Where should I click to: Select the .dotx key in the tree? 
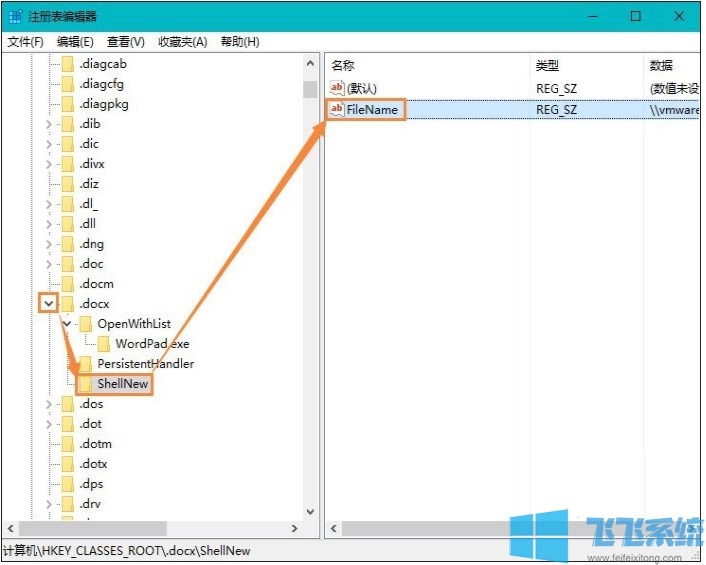tap(93, 464)
